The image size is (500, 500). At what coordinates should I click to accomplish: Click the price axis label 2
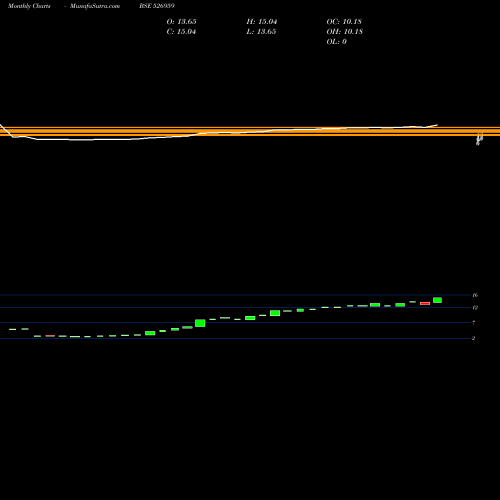point(473,338)
